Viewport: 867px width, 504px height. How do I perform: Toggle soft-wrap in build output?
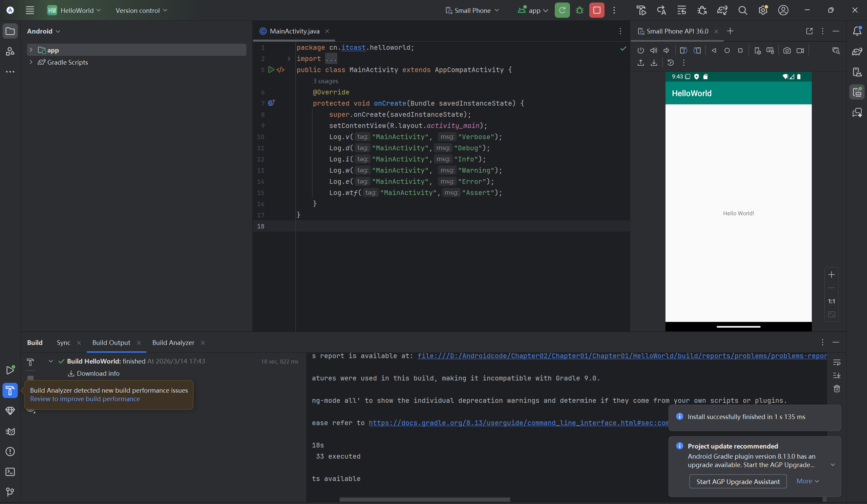[x=837, y=363]
